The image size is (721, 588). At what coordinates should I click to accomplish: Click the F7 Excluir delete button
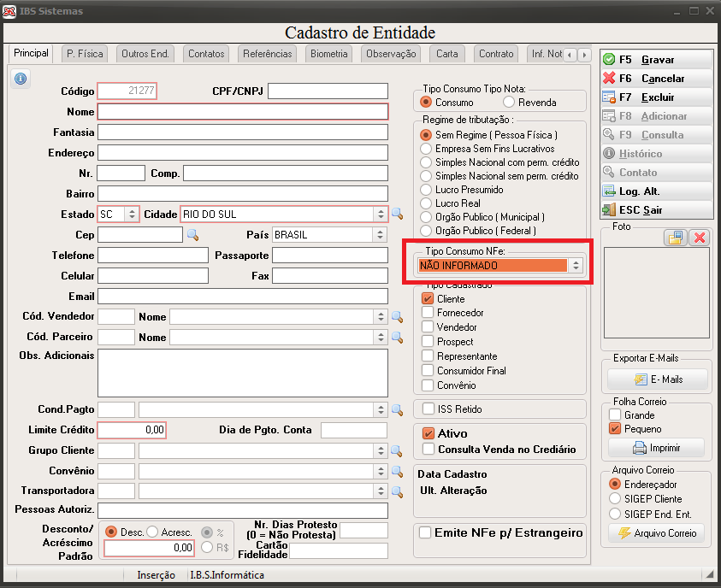coord(657,97)
